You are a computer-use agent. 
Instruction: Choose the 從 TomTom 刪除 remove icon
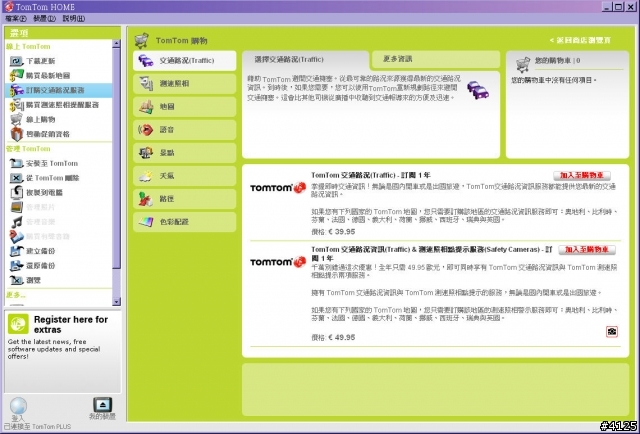click(x=16, y=178)
